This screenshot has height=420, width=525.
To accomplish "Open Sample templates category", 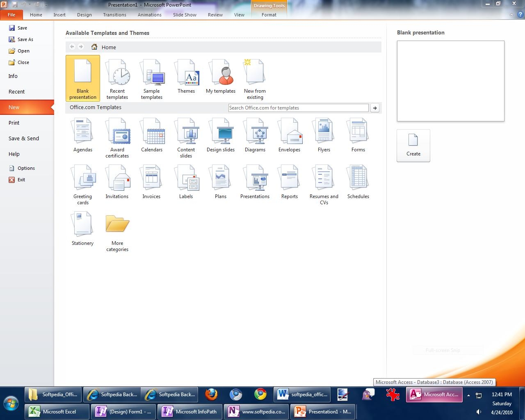I will (x=152, y=79).
